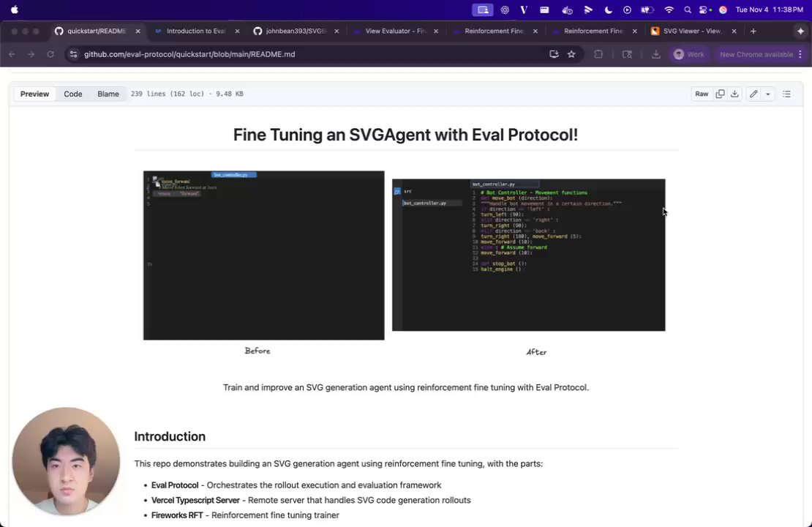Viewport: 812px width, 527px height.
Task: Switch to Introduction to Eval tab
Action: click(x=196, y=31)
